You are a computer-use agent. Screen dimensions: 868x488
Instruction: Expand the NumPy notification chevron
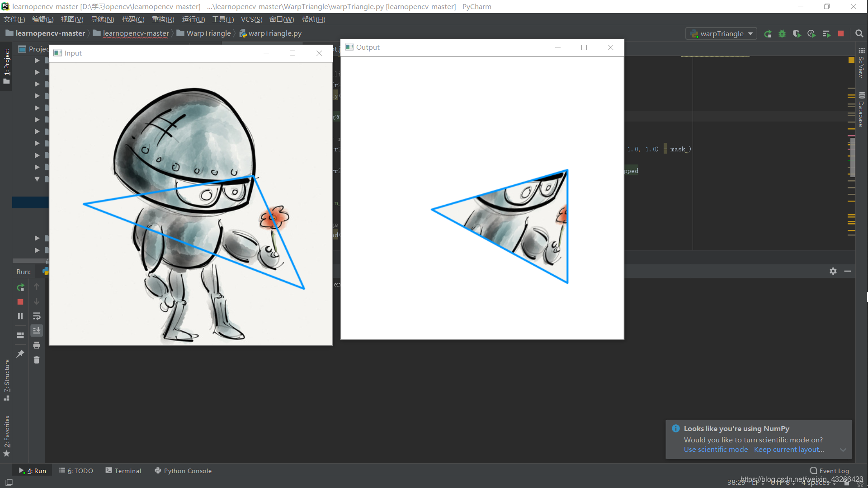point(843,450)
